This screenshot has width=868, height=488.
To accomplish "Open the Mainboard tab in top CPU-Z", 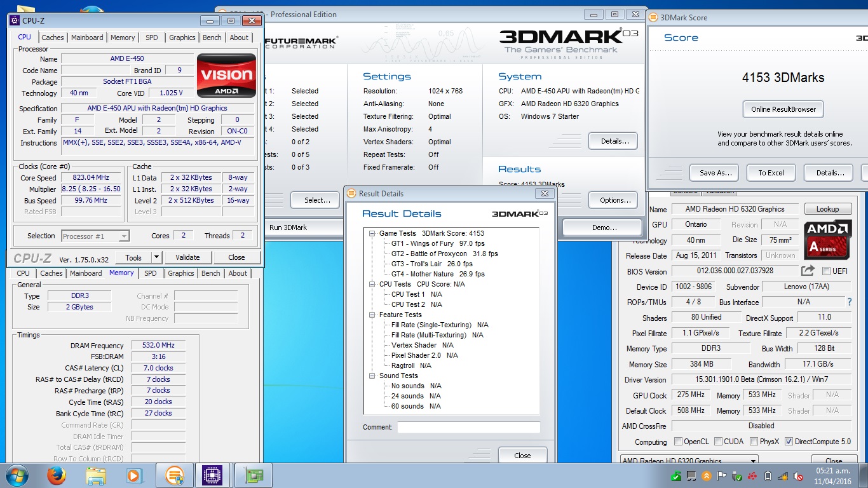I will coord(87,37).
